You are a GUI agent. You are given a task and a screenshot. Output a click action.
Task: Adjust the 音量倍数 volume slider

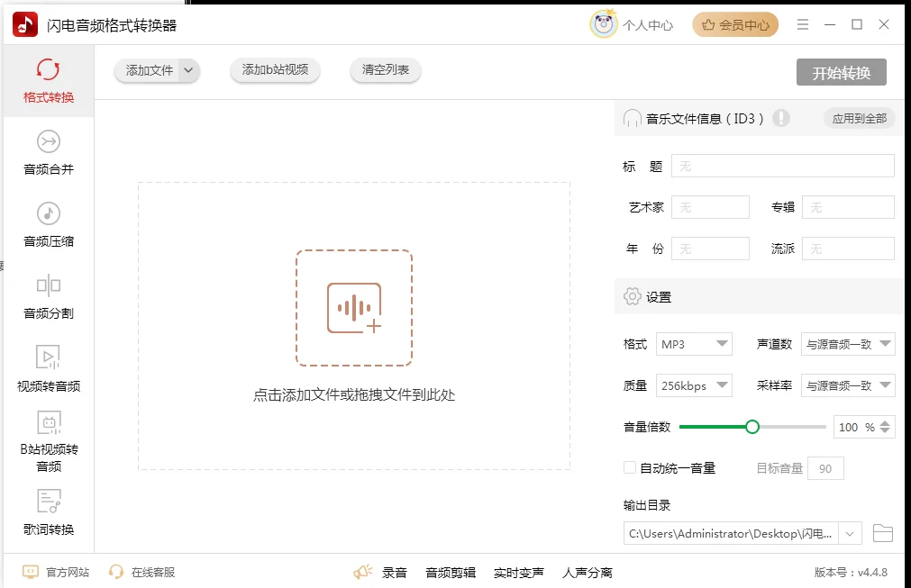752,427
